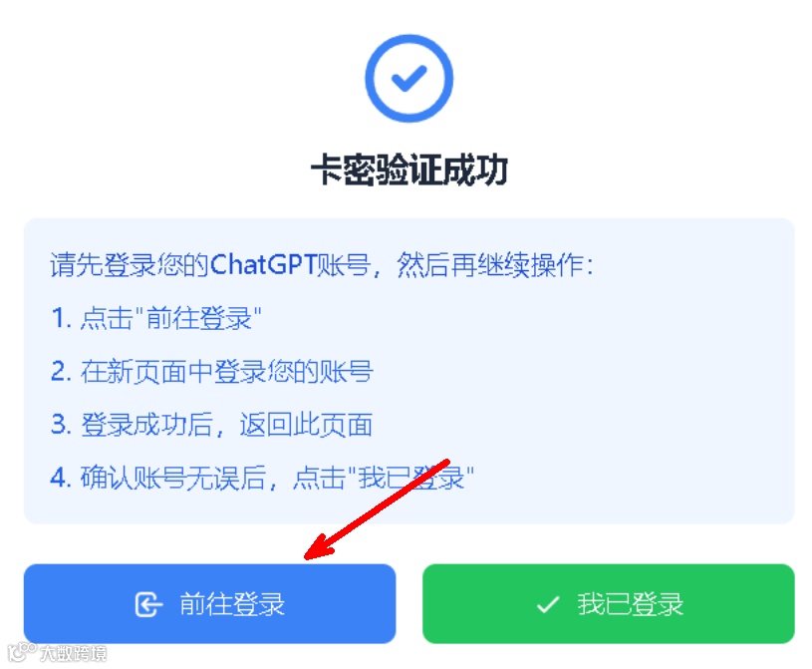Screen dimensions: 812x669
Task: Click the numeral 2. list marker
Action: [61, 372]
